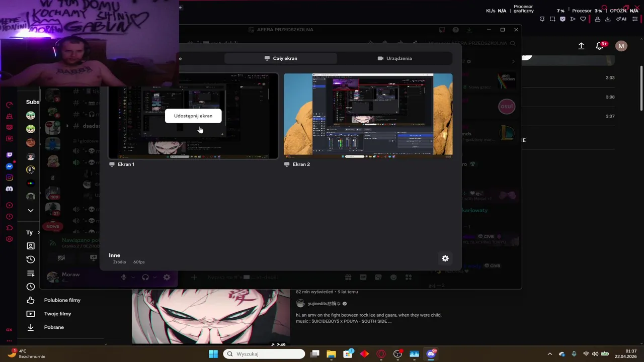Open Discord from the taskbar
Image resolution: width=644 pixels, height=362 pixels.
click(x=431, y=354)
